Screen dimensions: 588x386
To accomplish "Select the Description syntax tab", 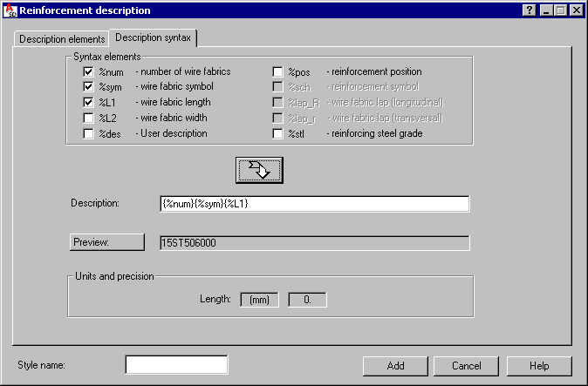I will coord(153,37).
